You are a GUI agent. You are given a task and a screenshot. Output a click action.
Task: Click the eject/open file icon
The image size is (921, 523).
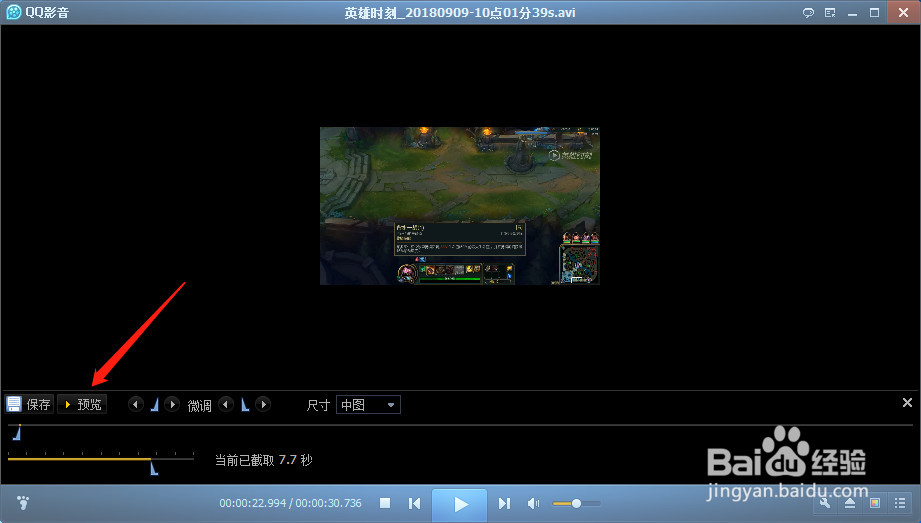[x=850, y=502]
